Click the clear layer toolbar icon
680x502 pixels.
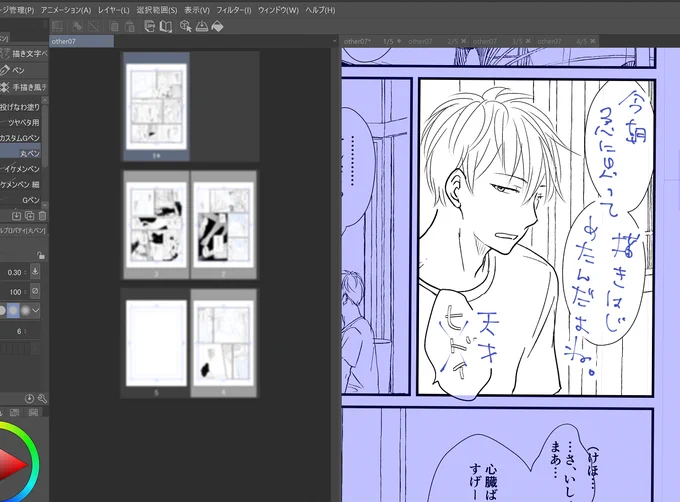pos(58,26)
